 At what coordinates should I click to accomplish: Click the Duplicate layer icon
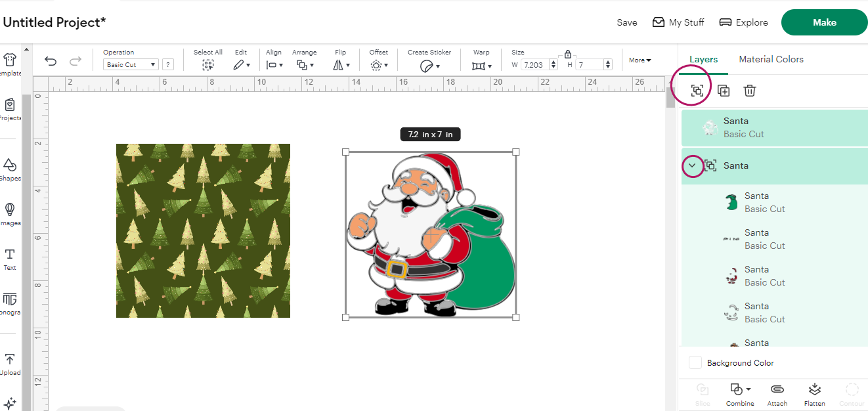(724, 91)
